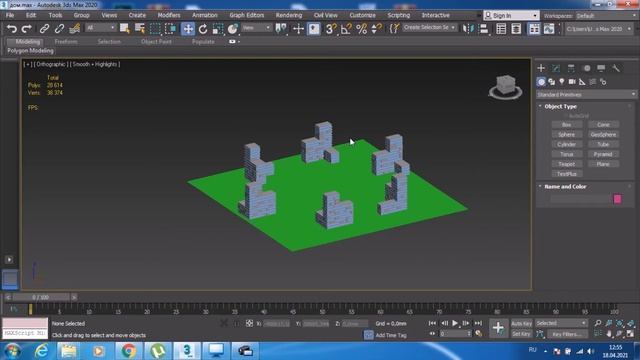Open the Selected key mode dropdown
640x360 pixels.
(561, 323)
